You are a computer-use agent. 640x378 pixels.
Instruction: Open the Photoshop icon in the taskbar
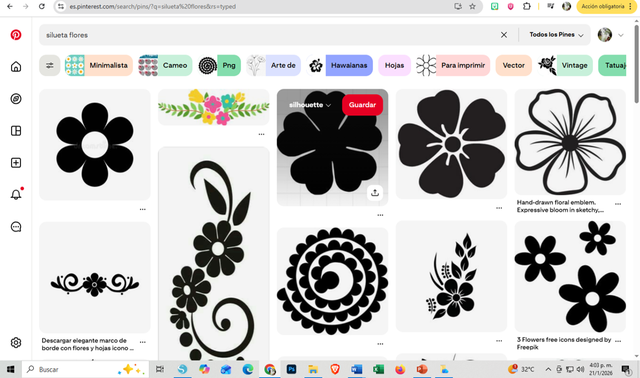[291, 369]
